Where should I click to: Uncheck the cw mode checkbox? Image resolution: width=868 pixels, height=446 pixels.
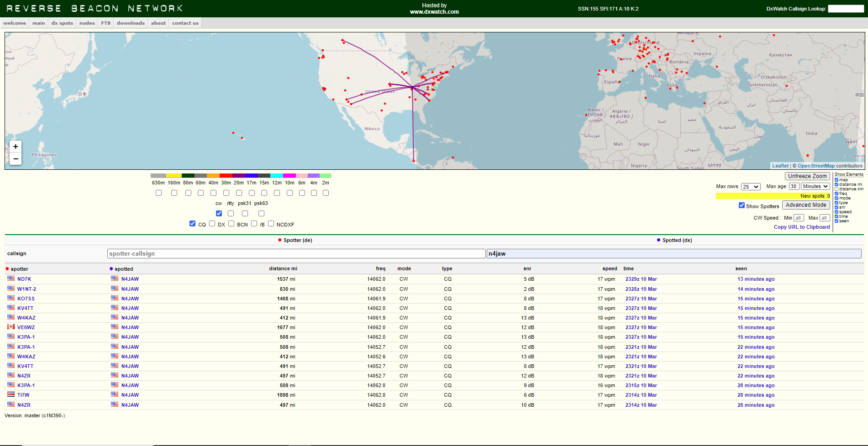[219, 213]
